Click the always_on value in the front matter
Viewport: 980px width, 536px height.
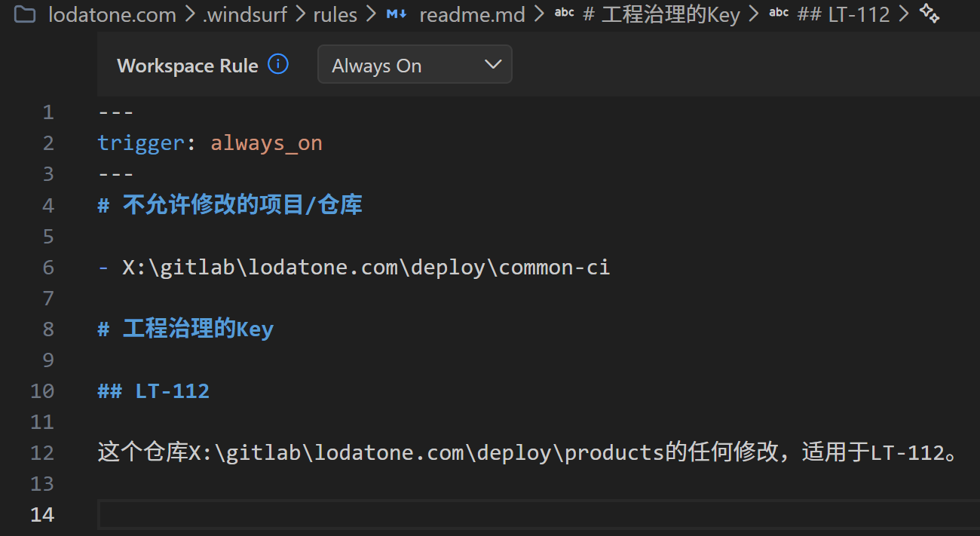[266, 143]
